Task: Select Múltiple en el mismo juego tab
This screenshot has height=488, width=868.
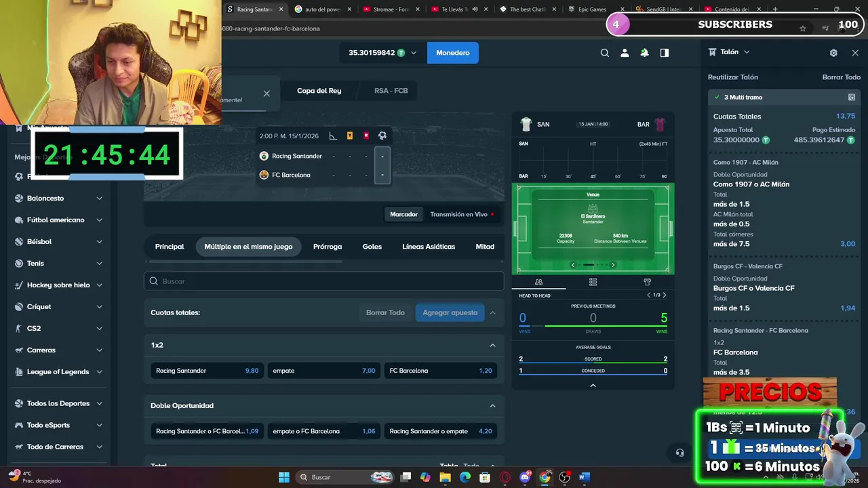Action: (248, 247)
